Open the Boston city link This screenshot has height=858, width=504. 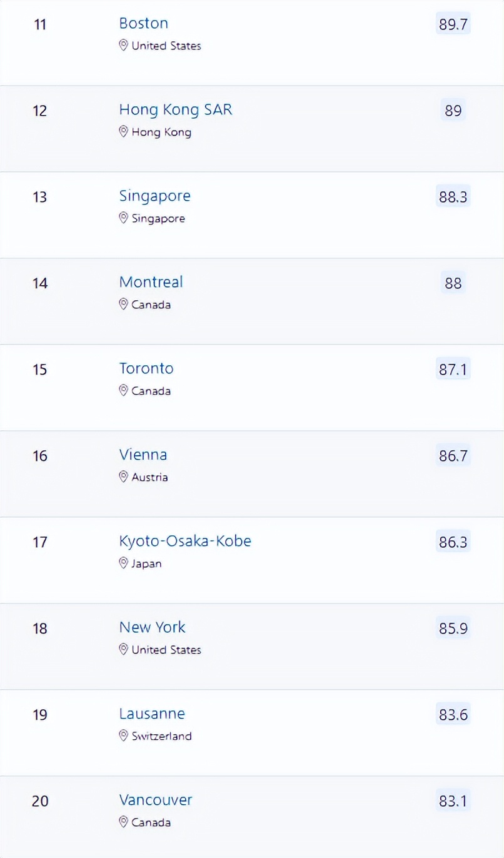coord(144,24)
